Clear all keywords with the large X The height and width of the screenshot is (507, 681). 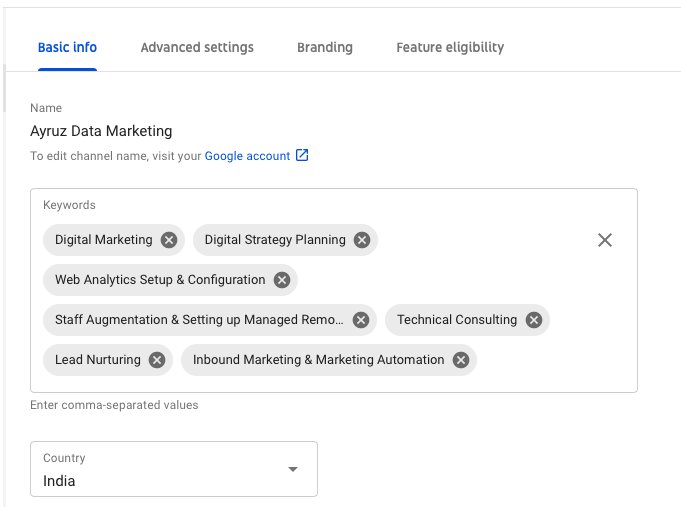pyautogui.click(x=605, y=240)
